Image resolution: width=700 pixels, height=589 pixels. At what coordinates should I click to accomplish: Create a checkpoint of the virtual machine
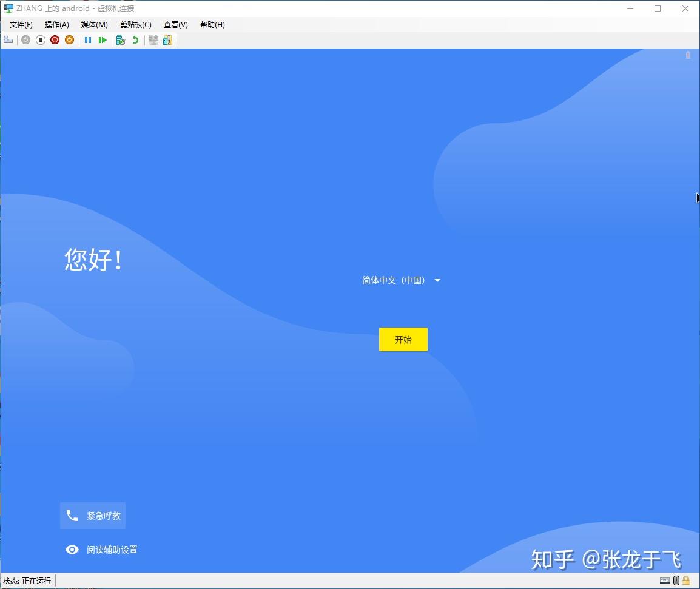pos(121,40)
